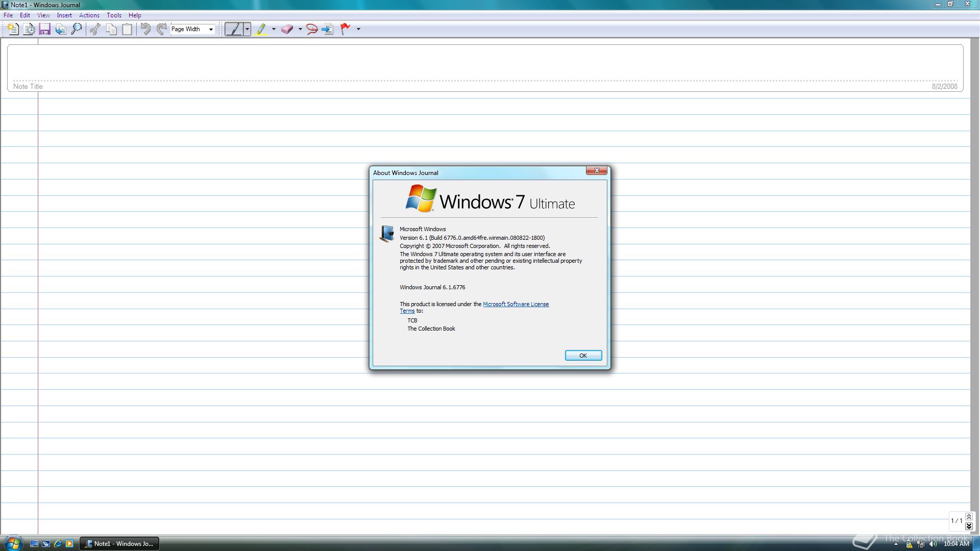Select the Pen tool
This screenshot has height=551, width=980.
coord(234,29)
